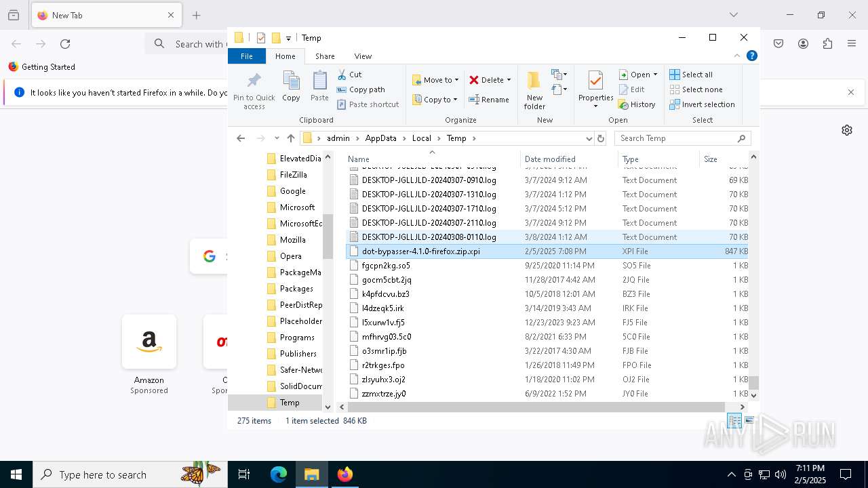The image size is (868, 488).
Task: Open New Tab personalize gear
Action: 847,130
